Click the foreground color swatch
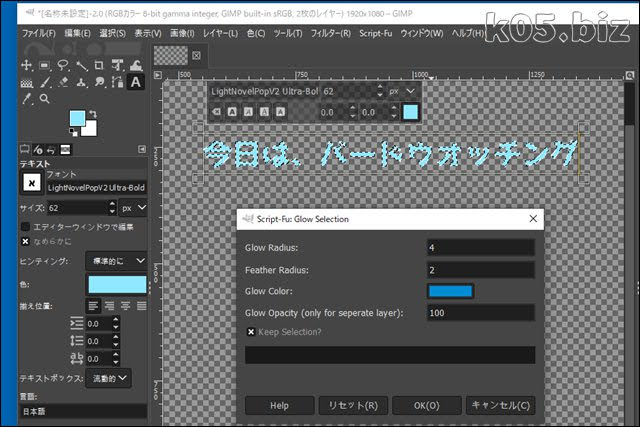This screenshot has width=640, height=427. tap(77, 118)
